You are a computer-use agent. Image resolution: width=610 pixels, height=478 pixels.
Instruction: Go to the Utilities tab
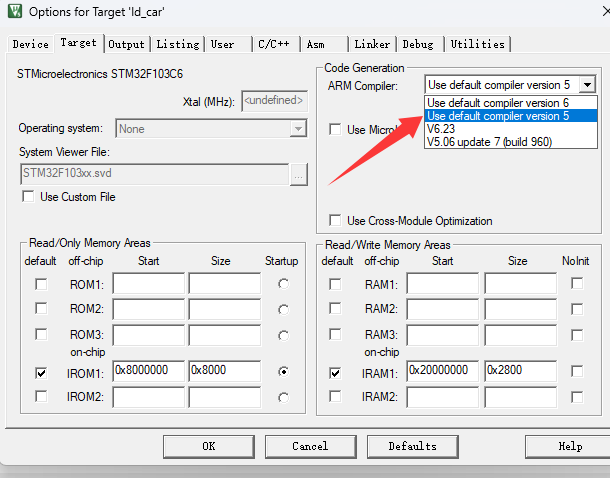478,44
